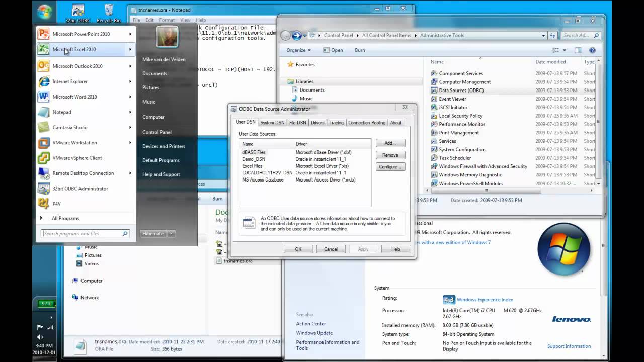Open Event Viewer shortcut
The width and height of the screenshot is (644, 362).
(452, 99)
